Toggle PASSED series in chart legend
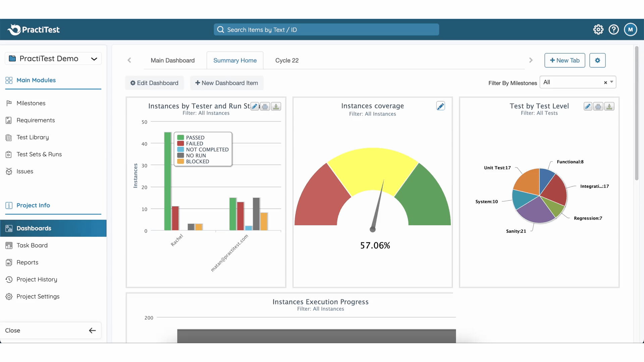 pyautogui.click(x=195, y=137)
